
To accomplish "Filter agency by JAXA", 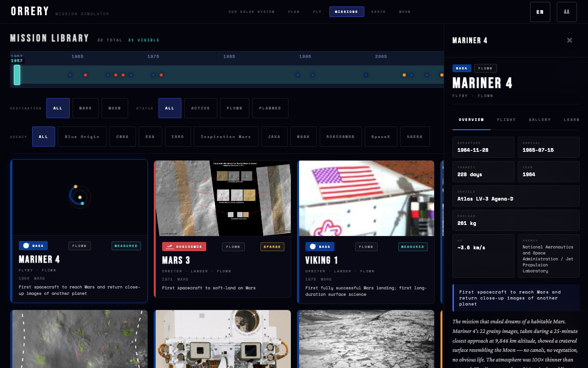I will coord(274,137).
